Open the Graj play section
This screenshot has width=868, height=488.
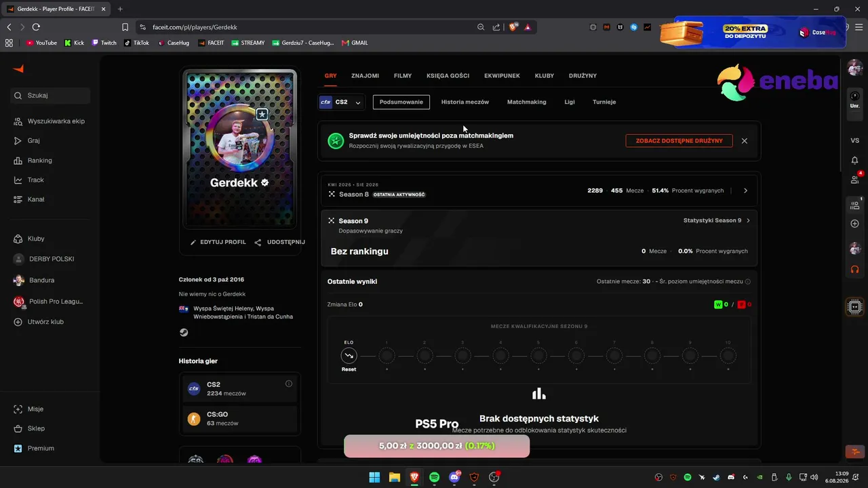[26, 141]
